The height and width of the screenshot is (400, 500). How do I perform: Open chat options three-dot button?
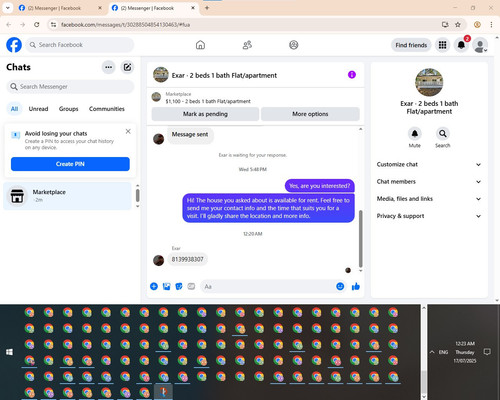108,67
